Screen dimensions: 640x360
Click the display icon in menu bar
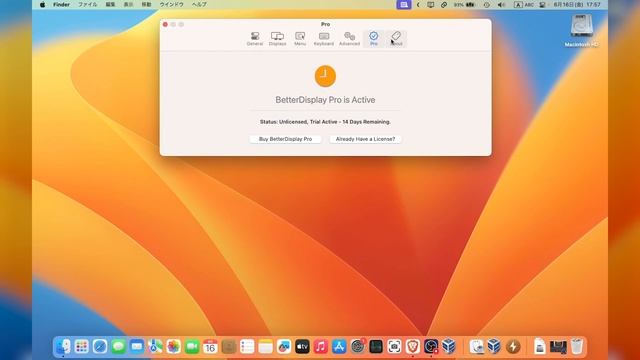click(x=431, y=4)
